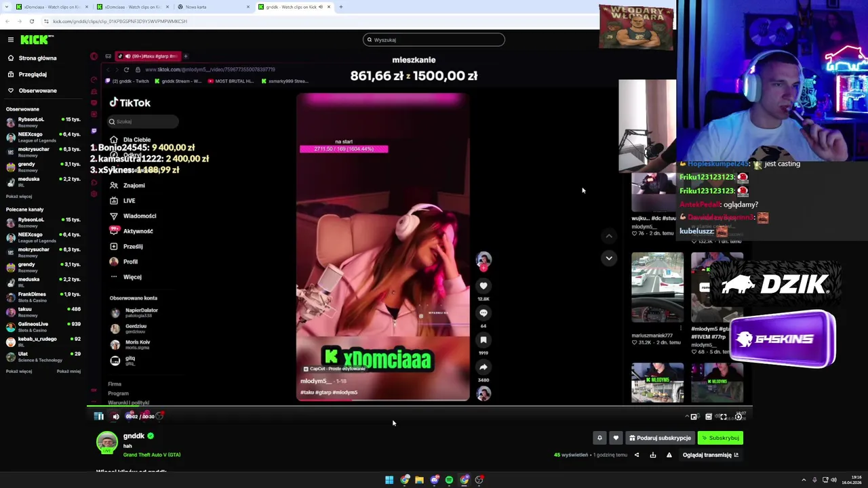Like the TikTok video heart
868x488 pixels.
click(x=484, y=286)
